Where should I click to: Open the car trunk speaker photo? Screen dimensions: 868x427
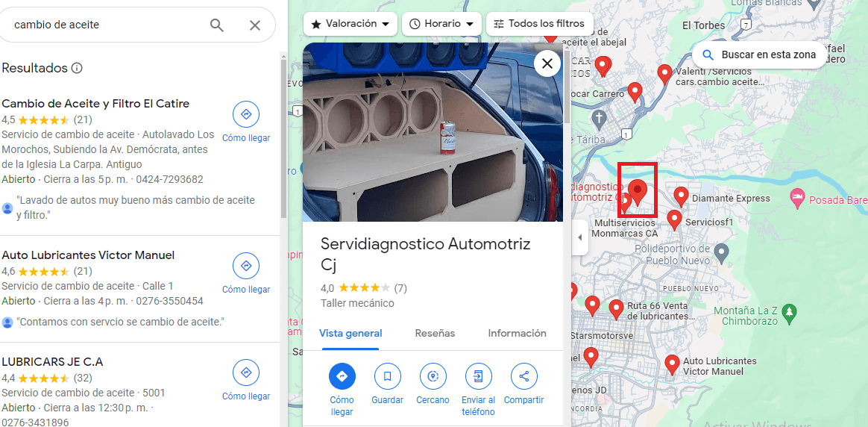pyautogui.click(x=433, y=132)
